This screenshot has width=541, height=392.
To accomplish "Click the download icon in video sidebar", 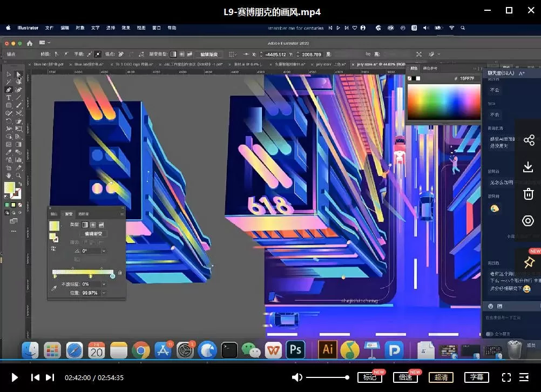I will 528,167.
